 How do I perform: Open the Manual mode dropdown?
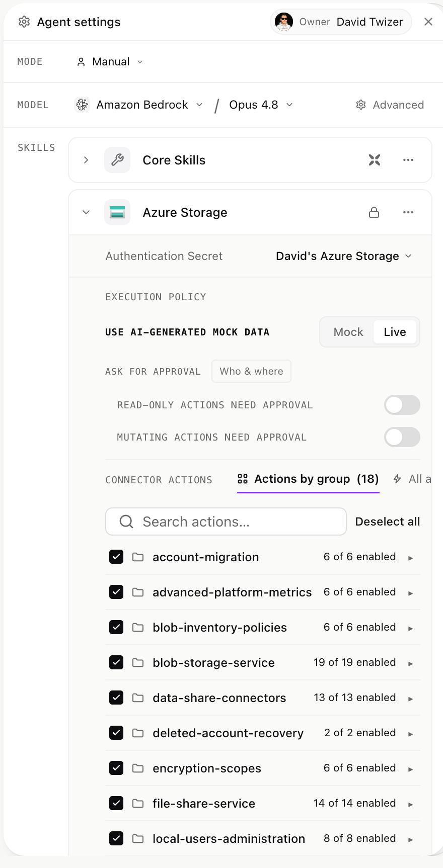tap(110, 62)
